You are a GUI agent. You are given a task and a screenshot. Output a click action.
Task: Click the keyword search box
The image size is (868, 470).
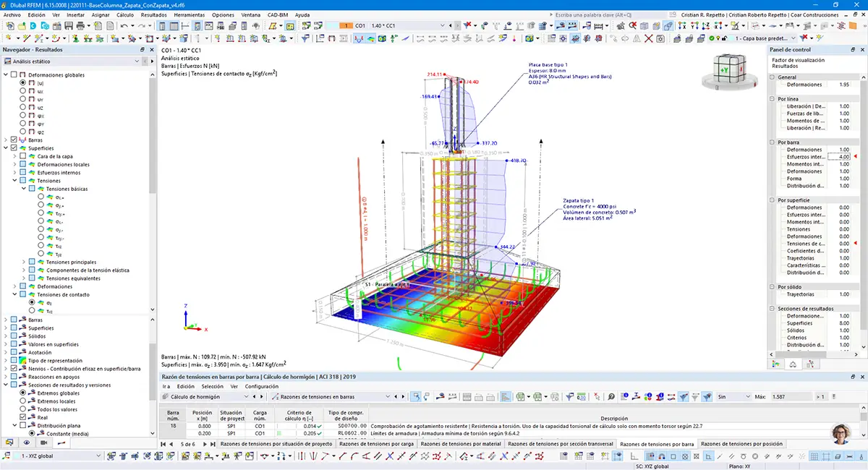pos(610,14)
